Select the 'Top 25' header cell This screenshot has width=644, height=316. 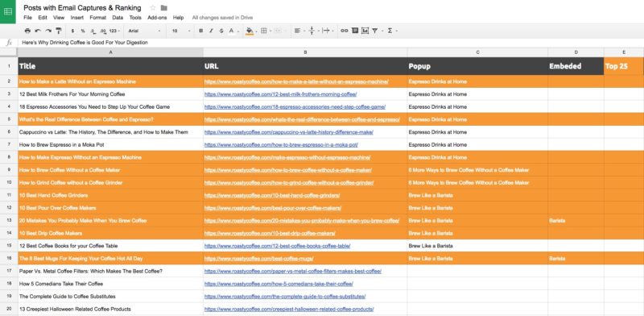pyautogui.click(x=624, y=66)
